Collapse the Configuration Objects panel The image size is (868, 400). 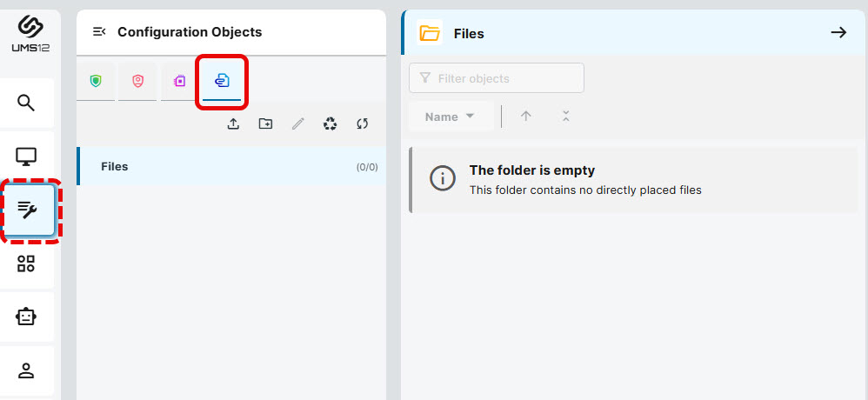pyautogui.click(x=99, y=31)
